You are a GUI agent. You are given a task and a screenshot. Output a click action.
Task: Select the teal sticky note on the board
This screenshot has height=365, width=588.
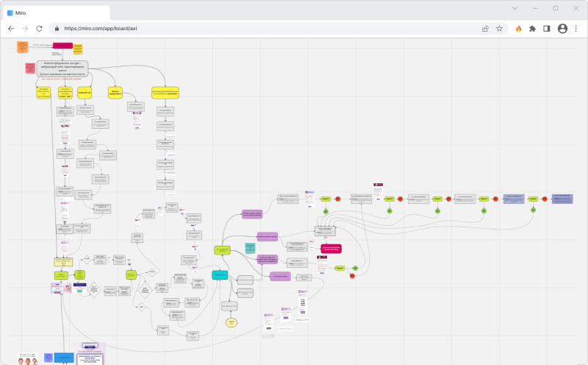point(250,247)
